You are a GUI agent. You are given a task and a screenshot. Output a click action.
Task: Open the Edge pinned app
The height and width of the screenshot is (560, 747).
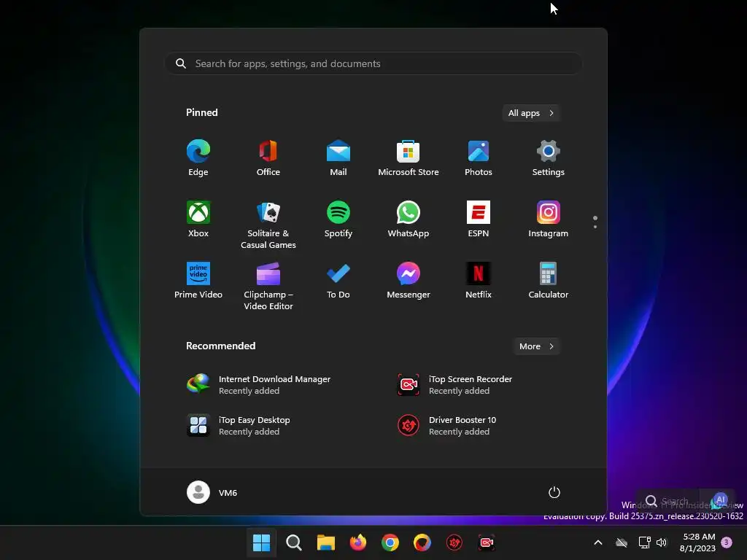pyautogui.click(x=198, y=158)
